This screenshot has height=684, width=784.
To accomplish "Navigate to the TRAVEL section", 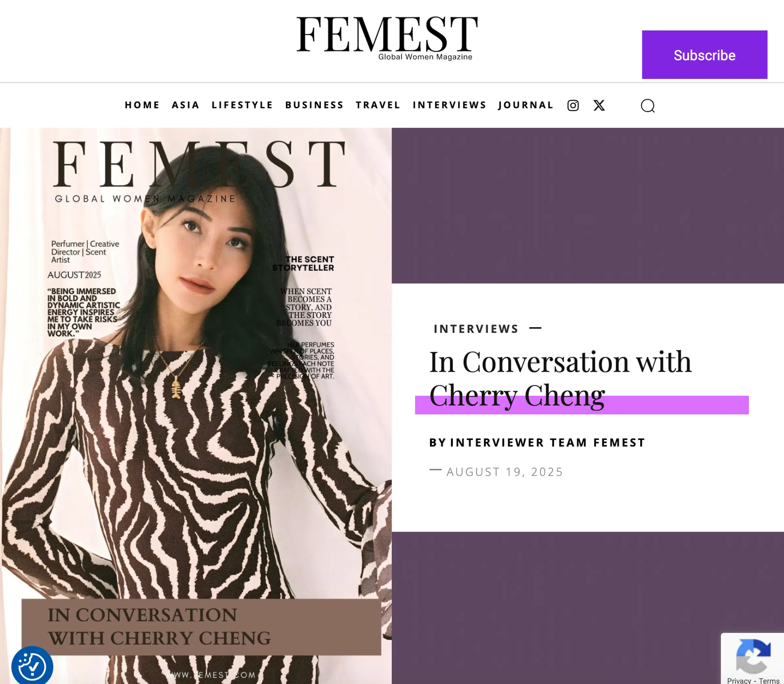I will tap(378, 105).
